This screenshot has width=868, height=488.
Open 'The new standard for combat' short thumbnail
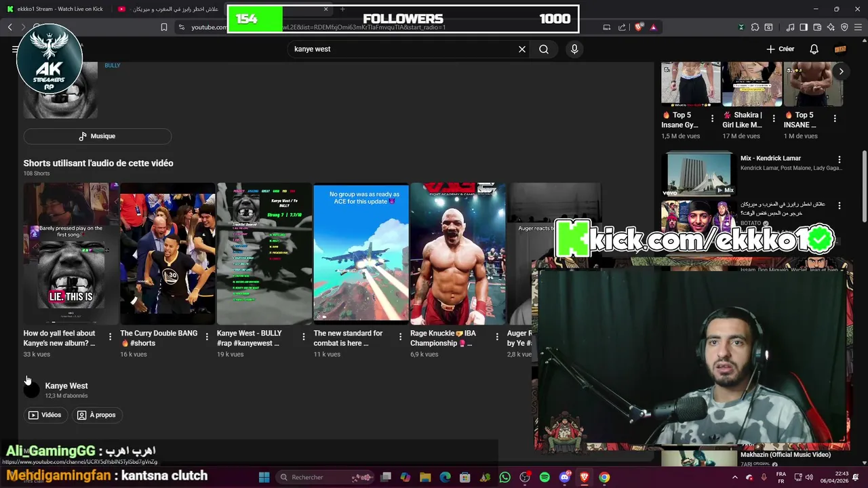(361, 253)
